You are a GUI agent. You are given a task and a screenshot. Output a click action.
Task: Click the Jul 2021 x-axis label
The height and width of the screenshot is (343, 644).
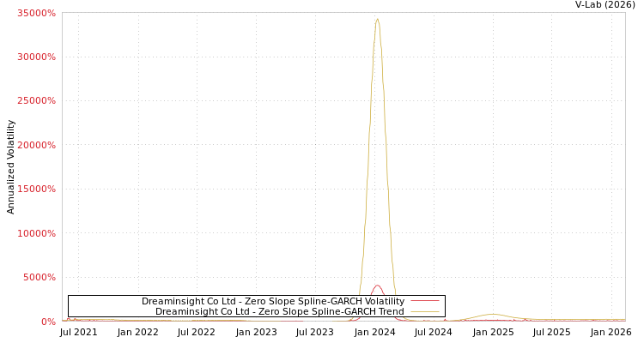[78, 333]
